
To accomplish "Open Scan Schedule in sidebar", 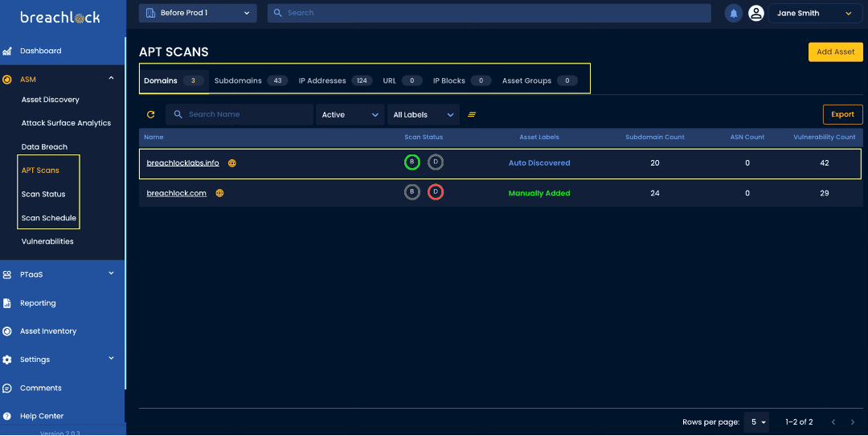I will pos(49,218).
